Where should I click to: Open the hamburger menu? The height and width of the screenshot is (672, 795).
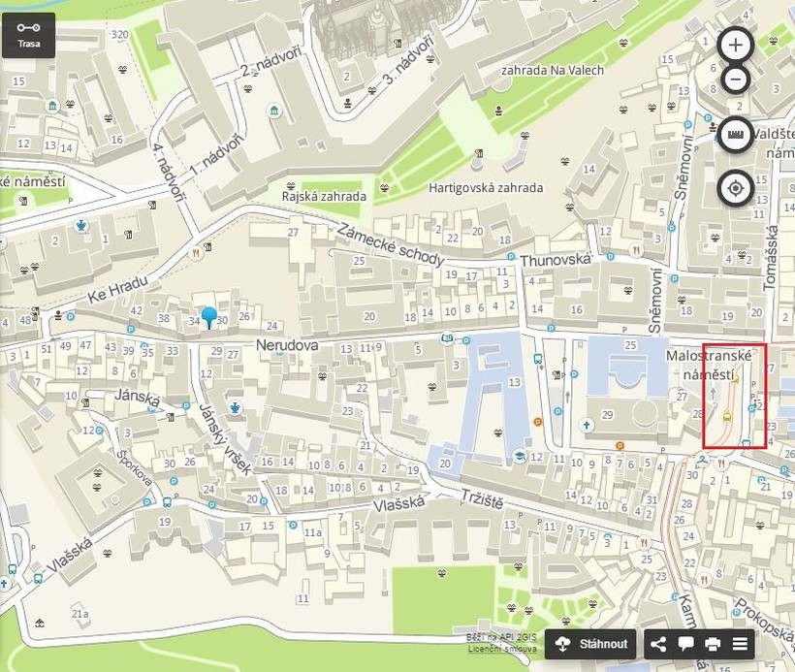pyautogui.click(x=740, y=644)
